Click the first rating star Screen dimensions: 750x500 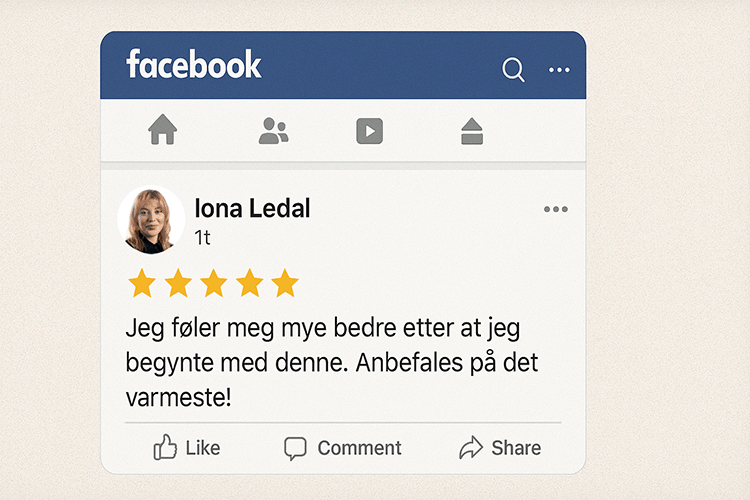coord(142,283)
